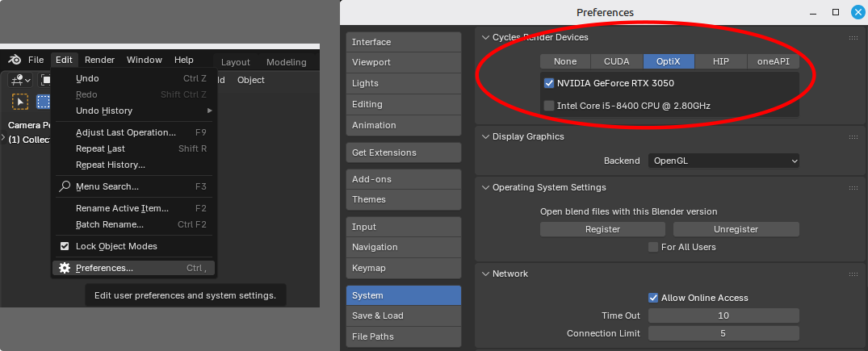Open the Backend OpenGL dropdown
Screen dimensions: 868x351
(x=723, y=161)
